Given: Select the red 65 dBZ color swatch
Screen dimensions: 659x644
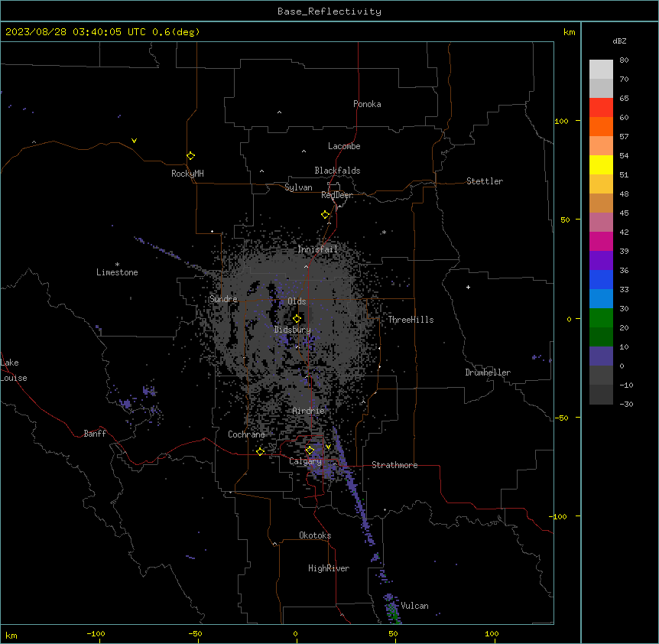Looking at the screenshot, I should click(x=601, y=107).
